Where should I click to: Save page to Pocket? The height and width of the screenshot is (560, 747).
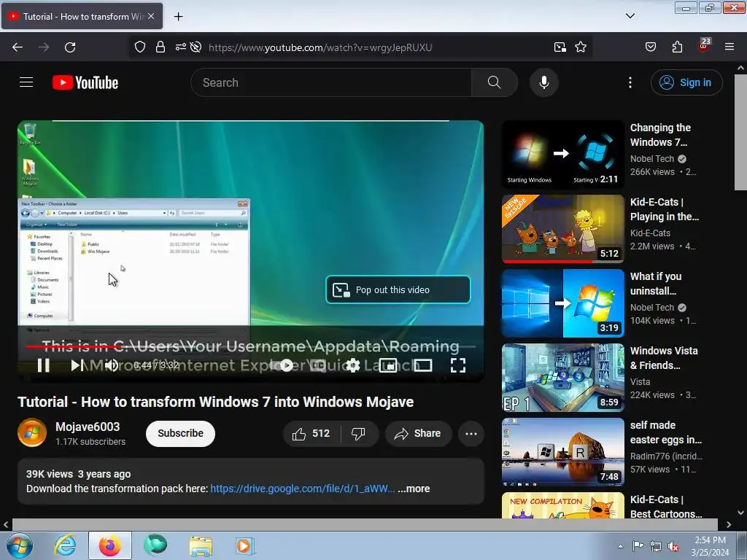(650, 47)
